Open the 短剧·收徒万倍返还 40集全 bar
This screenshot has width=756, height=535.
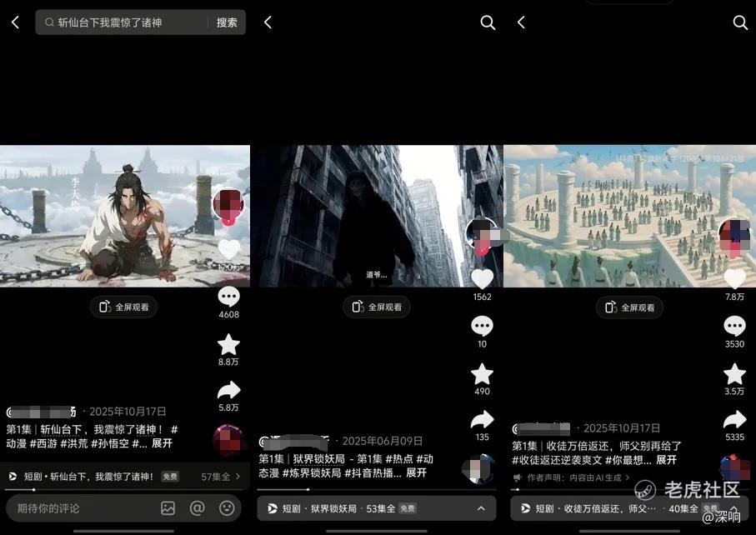[629, 508]
